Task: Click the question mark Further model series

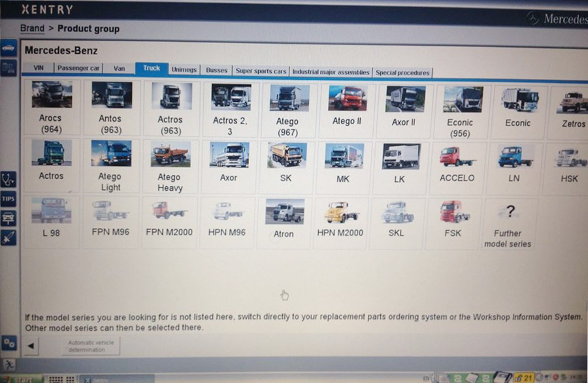Action: 507,223
